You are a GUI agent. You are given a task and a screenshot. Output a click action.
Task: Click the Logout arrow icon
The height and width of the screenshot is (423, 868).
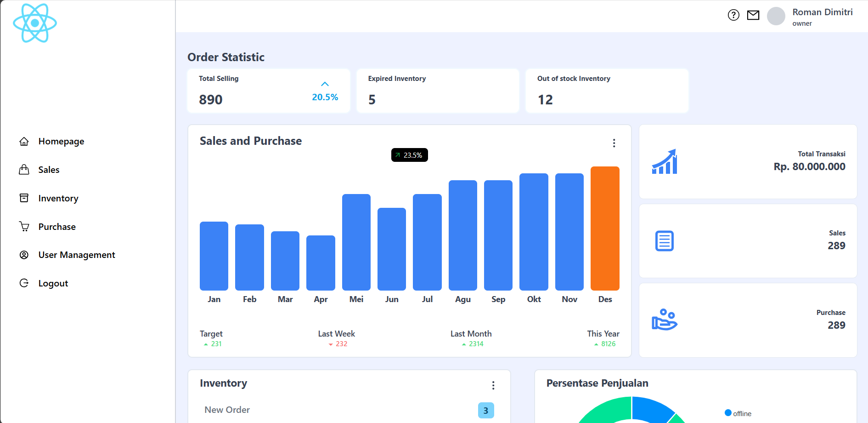24,283
